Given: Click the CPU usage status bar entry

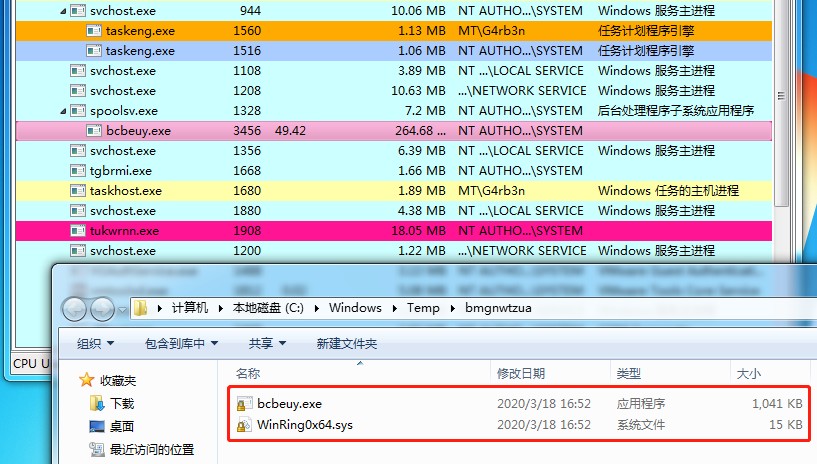Looking at the screenshot, I should tap(31, 363).
